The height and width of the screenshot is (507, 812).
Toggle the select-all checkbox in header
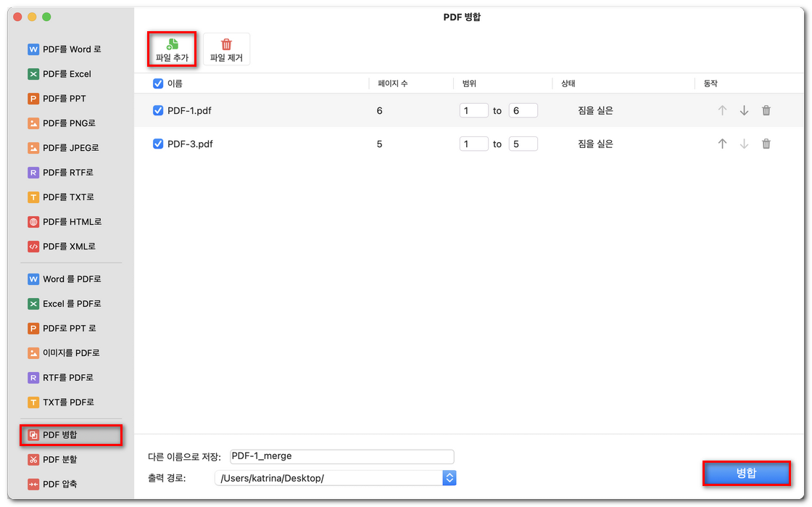pos(157,83)
